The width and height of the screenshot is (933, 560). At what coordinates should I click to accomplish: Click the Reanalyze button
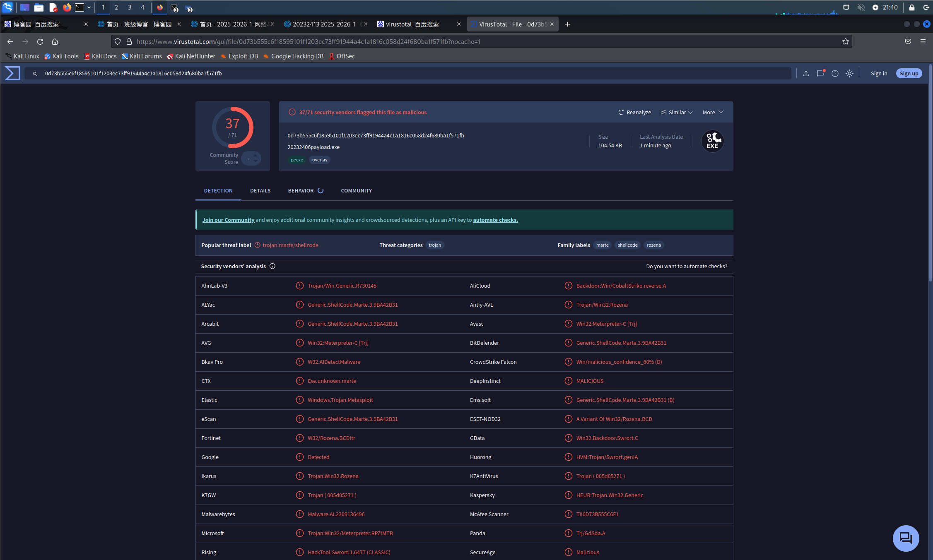tap(634, 112)
